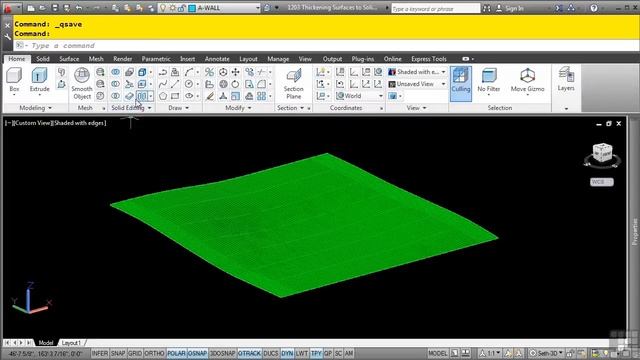Toggle ORTHO mode in status bar
The width and height of the screenshot is (640, 360).
click(154, 353)
